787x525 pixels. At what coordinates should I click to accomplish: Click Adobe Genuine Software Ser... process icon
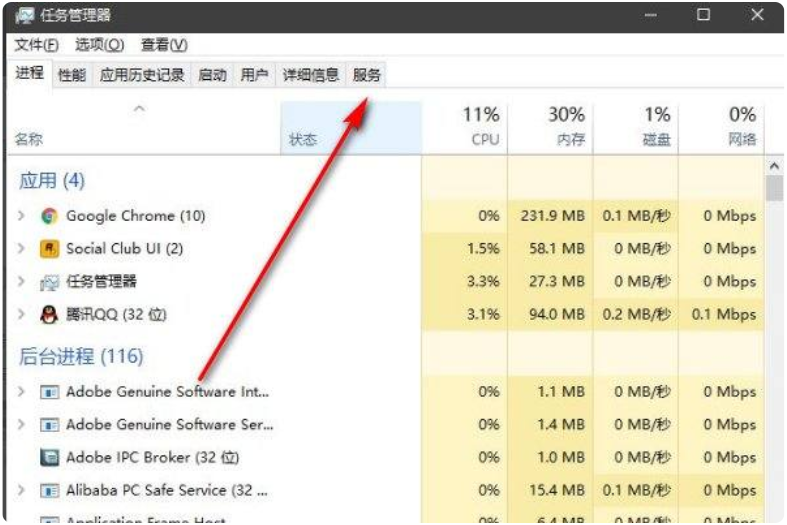49,425
